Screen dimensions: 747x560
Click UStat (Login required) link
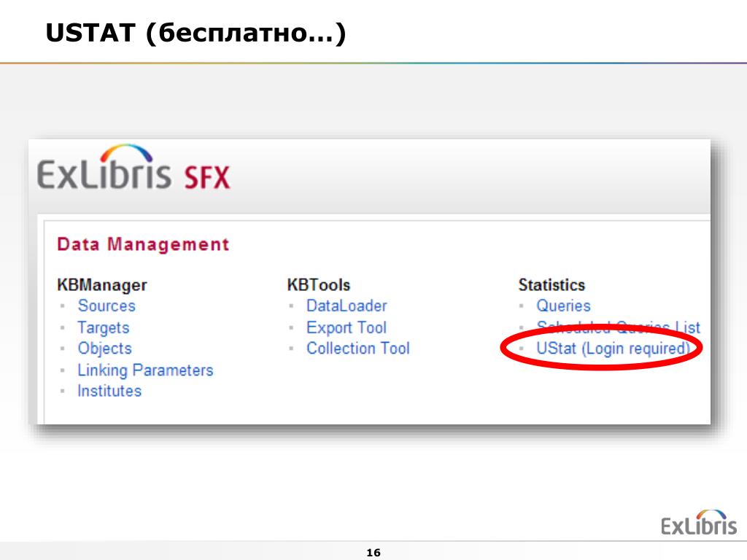(613, 349)
